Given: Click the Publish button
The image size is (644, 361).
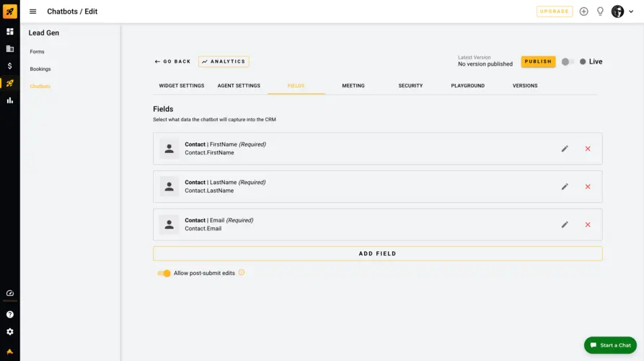Looking at the screenshot, I should pos(538,61).
